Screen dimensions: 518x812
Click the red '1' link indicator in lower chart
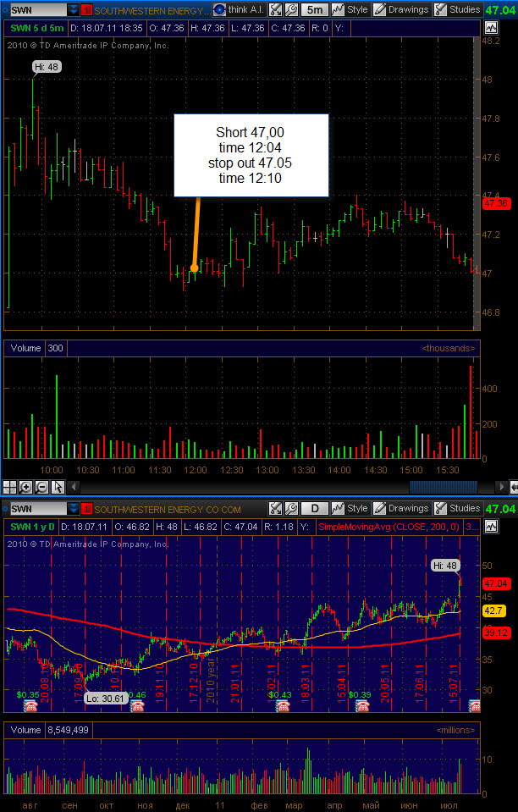point(87,509)
